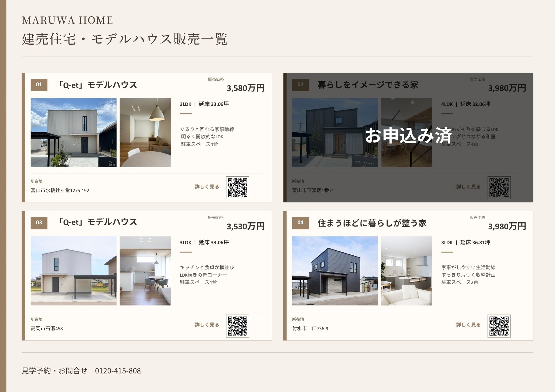Click the QR code for listing 03
Viewport: 555px width, 392px height.
point(238,326)
